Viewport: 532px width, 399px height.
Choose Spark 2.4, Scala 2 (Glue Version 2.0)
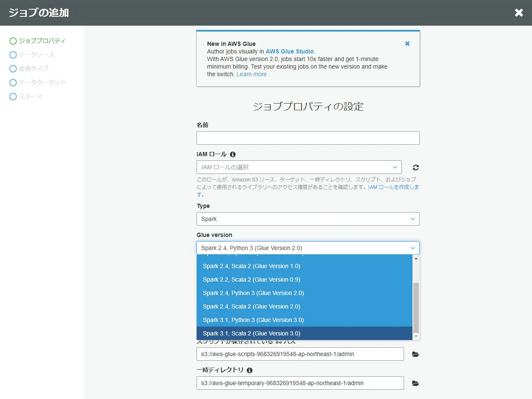click(x=304, y=306)
